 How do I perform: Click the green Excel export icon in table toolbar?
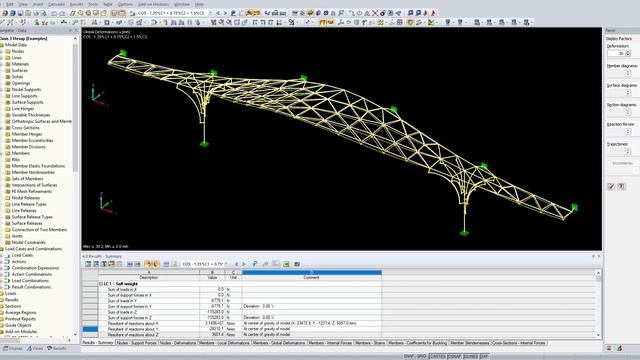[x=286, y=264]
